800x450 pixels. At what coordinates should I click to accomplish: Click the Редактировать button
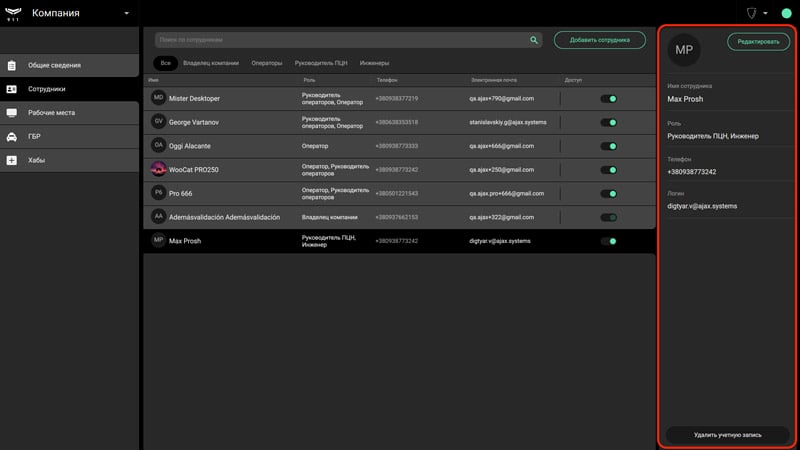(758, 42)
